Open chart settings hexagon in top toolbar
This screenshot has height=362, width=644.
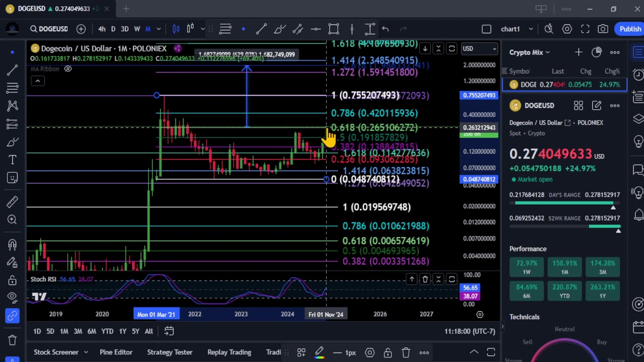(x=567, y=29)
